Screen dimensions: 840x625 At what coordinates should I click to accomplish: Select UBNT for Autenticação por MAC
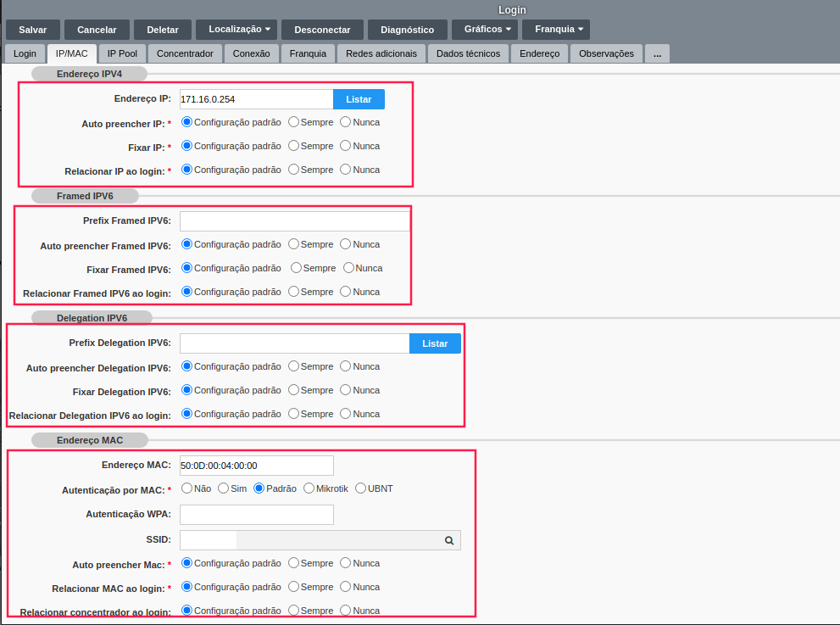point(361,488)
